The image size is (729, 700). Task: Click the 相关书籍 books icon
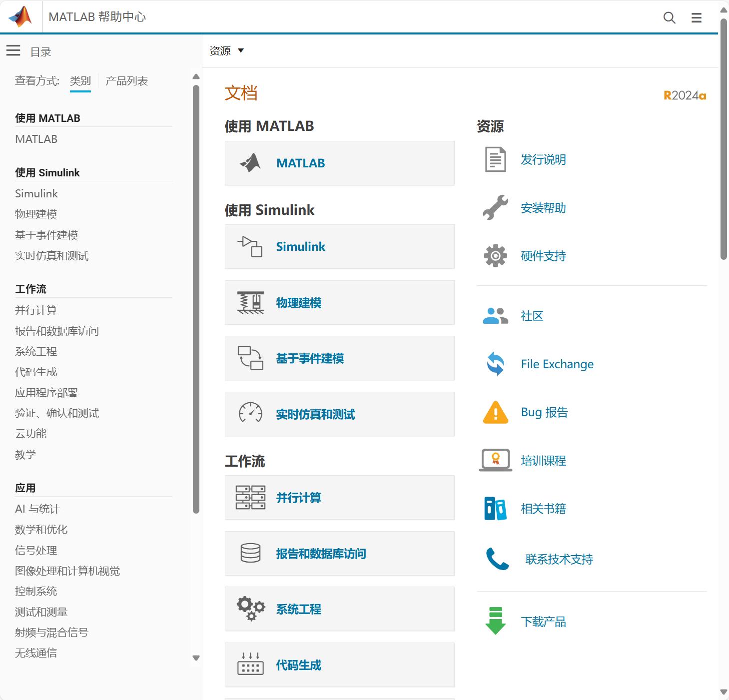pyautogui.click(x=496, y=509)
